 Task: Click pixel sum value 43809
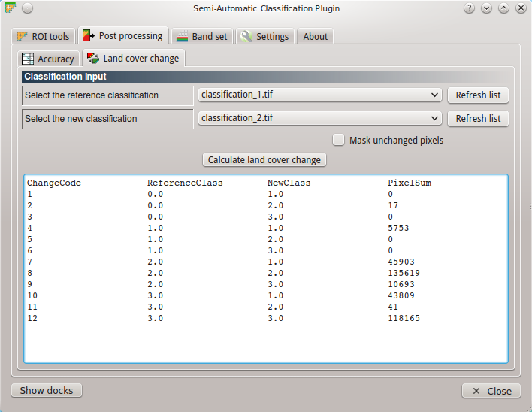tap(401, 295)
